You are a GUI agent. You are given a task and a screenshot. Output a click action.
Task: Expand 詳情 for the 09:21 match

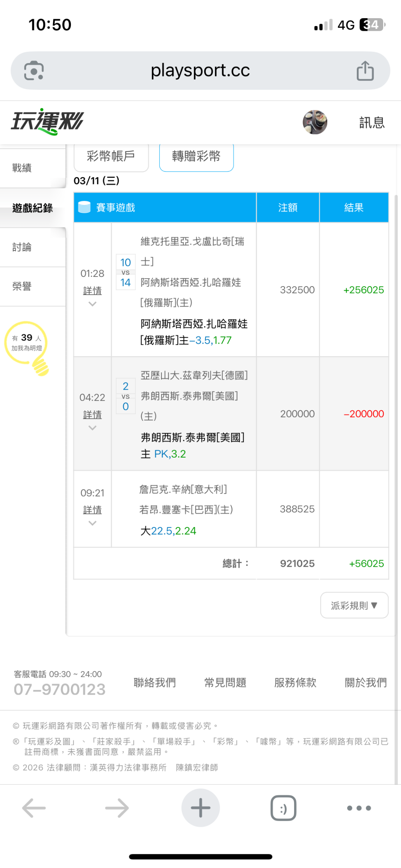coord(92,510)
